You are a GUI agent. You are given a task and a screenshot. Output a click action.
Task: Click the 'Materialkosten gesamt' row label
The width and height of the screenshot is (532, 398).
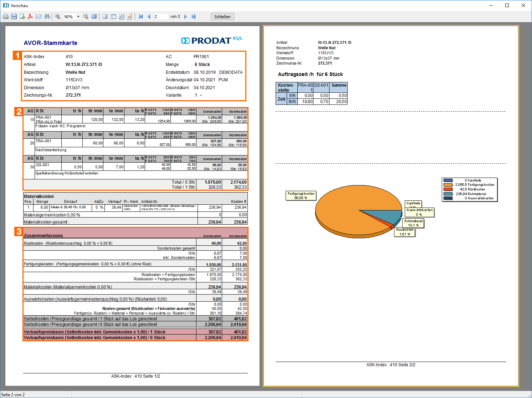[x=46, y=222]
